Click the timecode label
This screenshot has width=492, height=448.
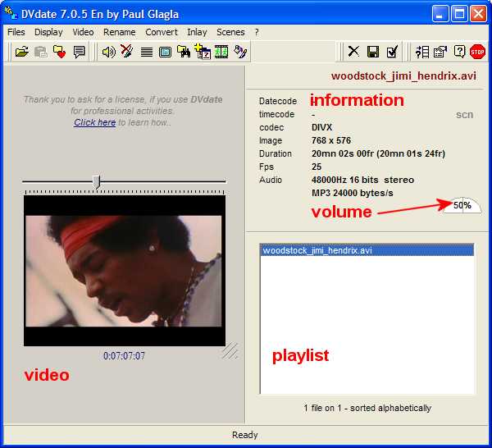pos(277,114)
